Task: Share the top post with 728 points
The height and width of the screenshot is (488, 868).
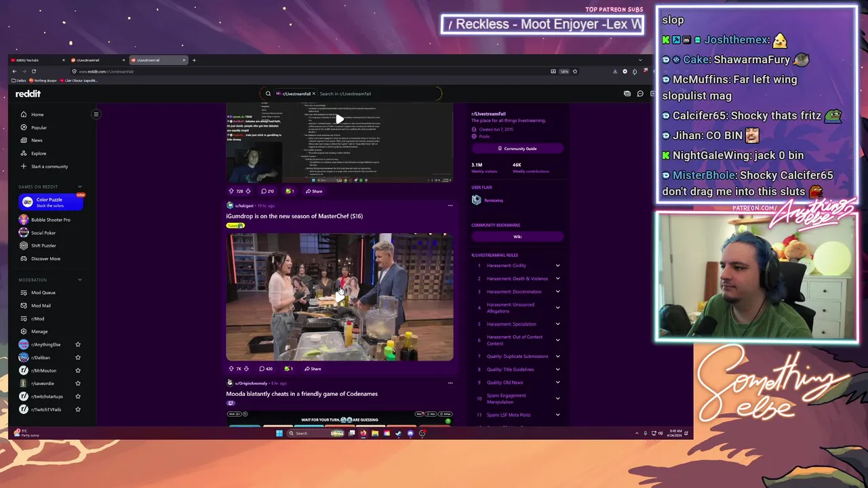Action: point(314,191)
